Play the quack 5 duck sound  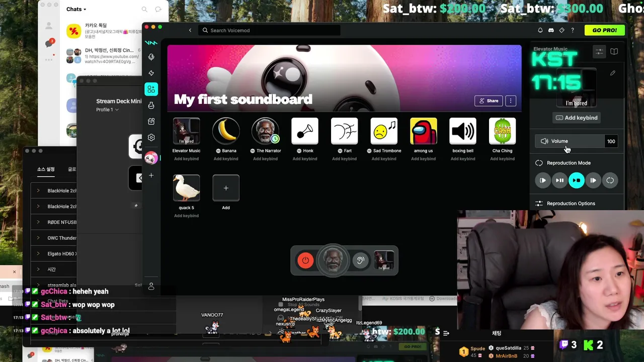click(186, 188)
